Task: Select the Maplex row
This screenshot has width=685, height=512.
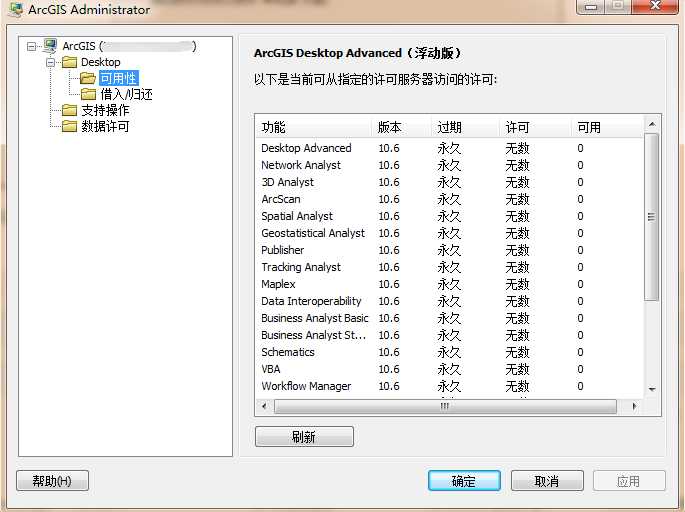Action: click(450, 284)
